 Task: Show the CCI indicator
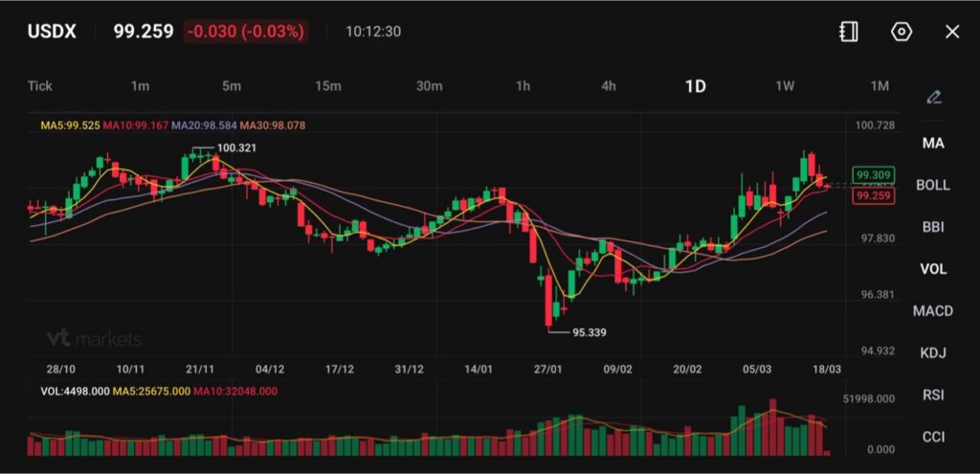tap(933, 437)
